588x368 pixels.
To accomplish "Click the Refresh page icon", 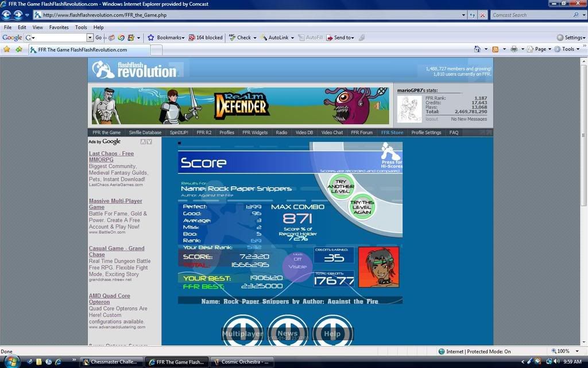I will click(x=472, y=15).
